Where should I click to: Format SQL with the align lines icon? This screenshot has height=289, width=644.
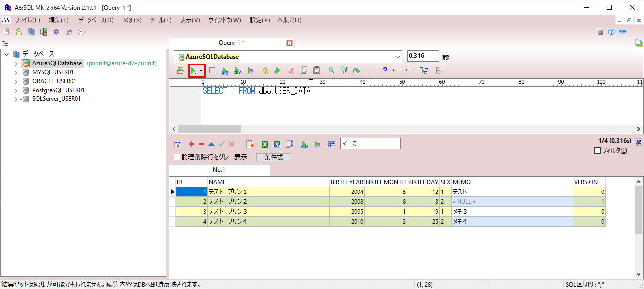[x=371, y=70]
